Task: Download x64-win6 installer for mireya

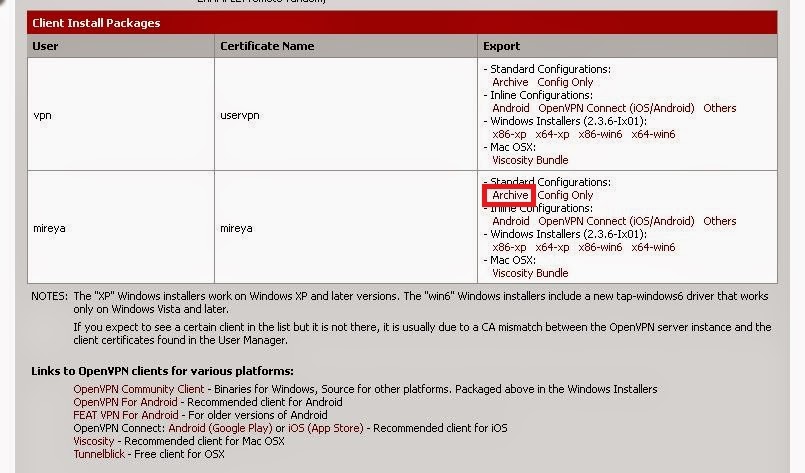Action: [653, 248]
